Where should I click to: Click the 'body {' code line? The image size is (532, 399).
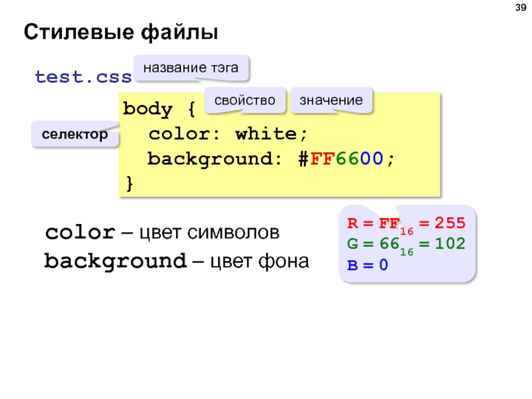(x=159, y=109)
